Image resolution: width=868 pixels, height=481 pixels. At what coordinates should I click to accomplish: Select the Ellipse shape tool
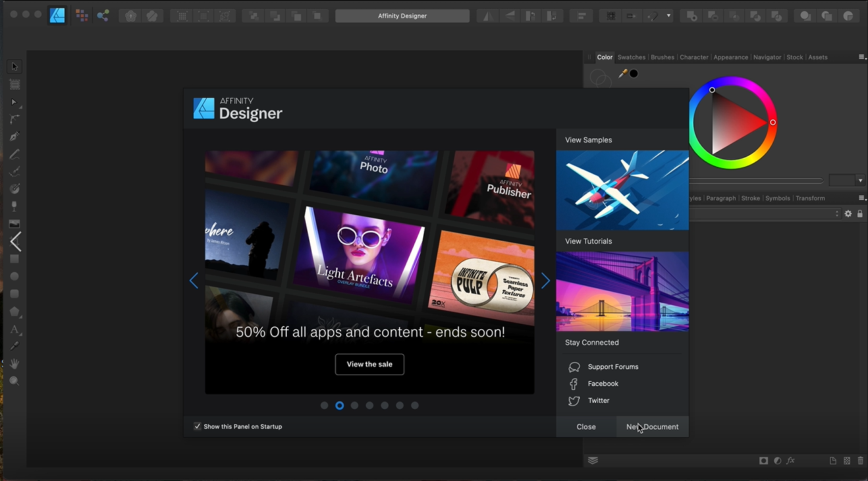point(14,277)
